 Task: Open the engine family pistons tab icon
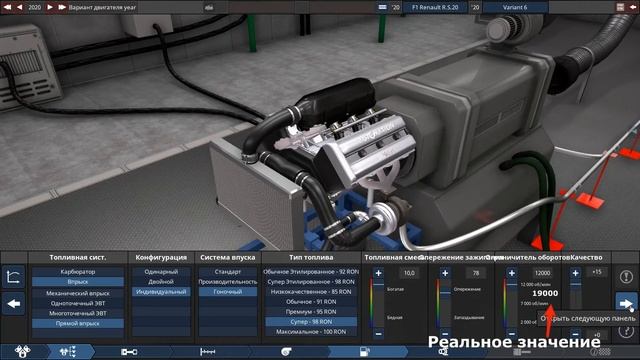[22, 351]
